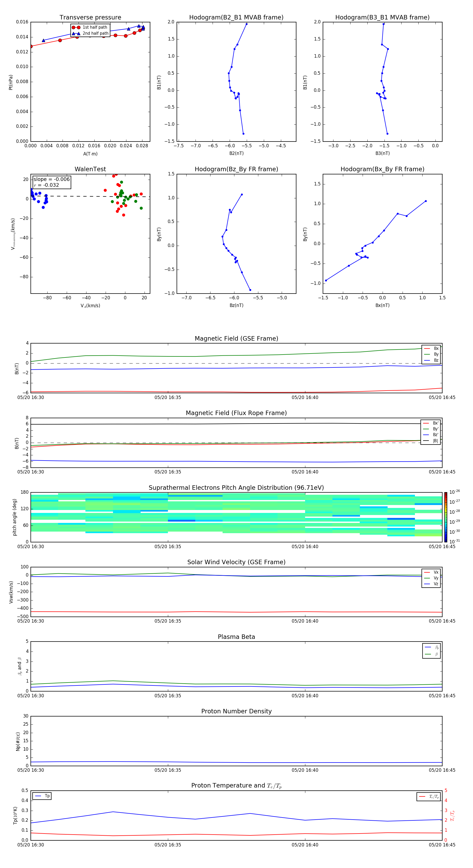Screen dimensions: 473x868
Task: Click the |B| legend entry in Flux Rope plot
Action: tap(431, 441)
